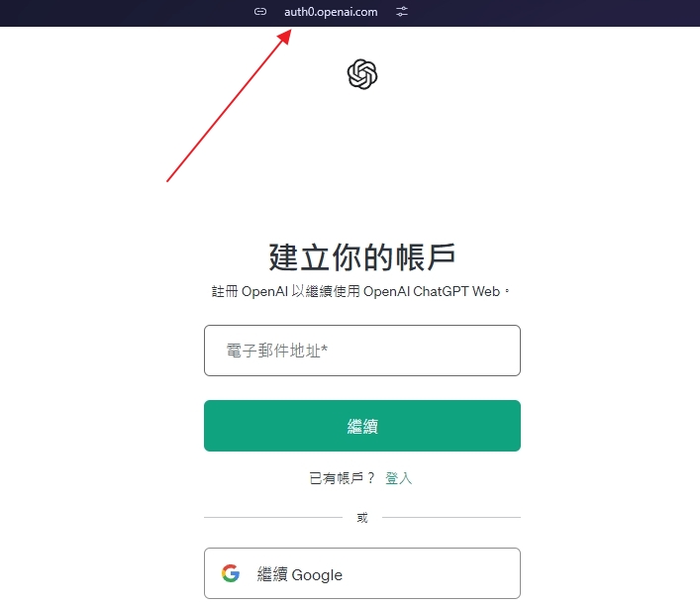Click the OpenAI logo at the top of the page
700x605 pixels.
click(362, 74)
